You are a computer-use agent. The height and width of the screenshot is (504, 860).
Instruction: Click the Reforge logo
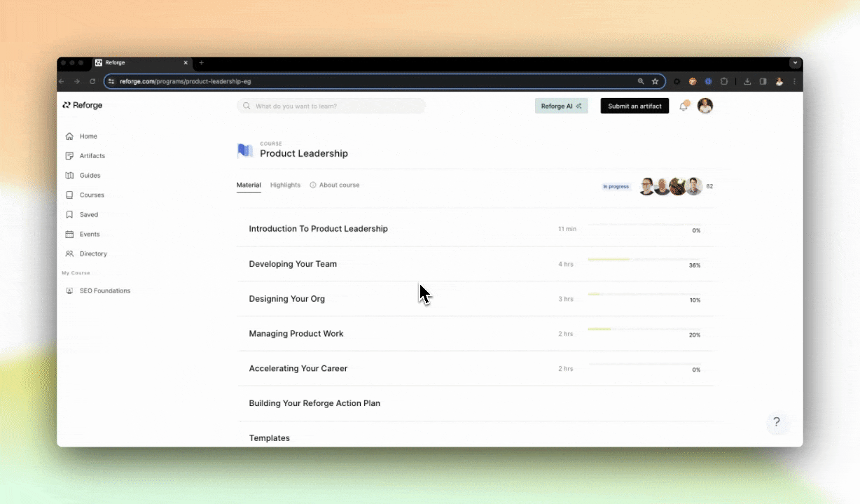pyautogui.click(x=82, y=105)
